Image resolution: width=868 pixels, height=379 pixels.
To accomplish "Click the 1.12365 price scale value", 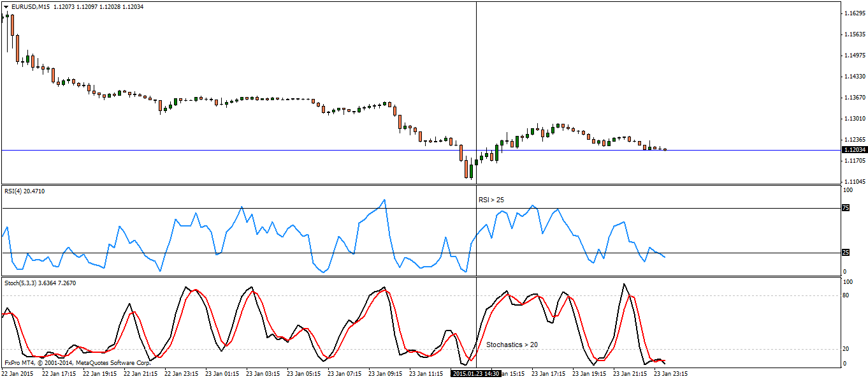I will pos(853,139).
